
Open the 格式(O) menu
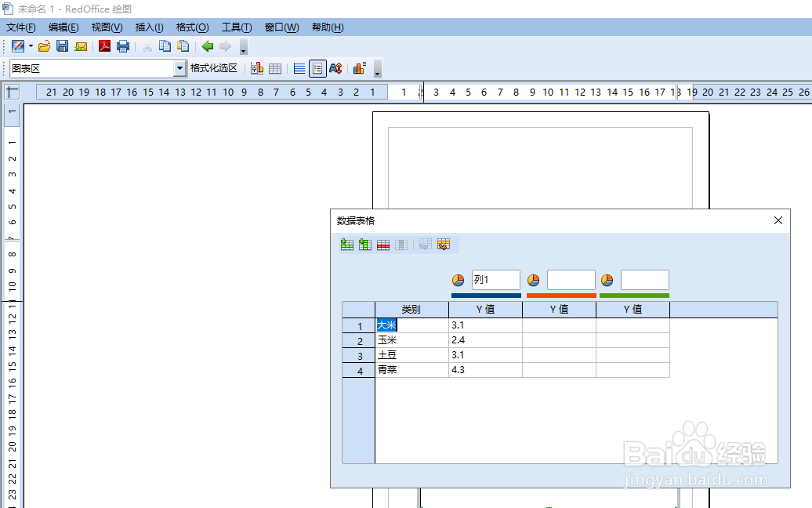click(193, 27)
